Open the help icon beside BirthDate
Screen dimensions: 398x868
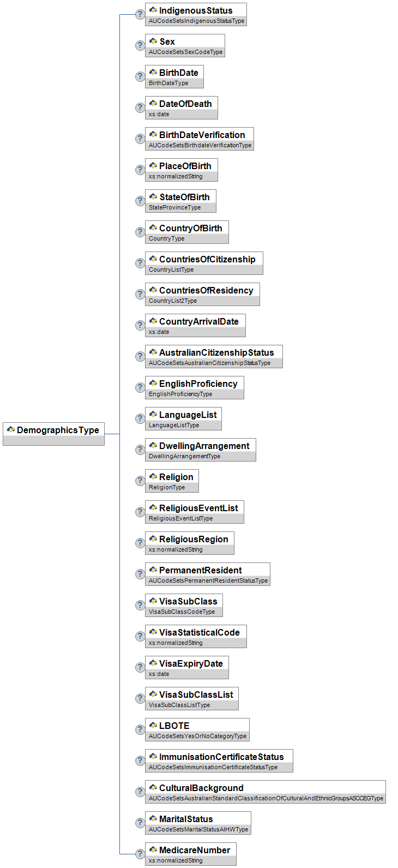click(140, 76)
